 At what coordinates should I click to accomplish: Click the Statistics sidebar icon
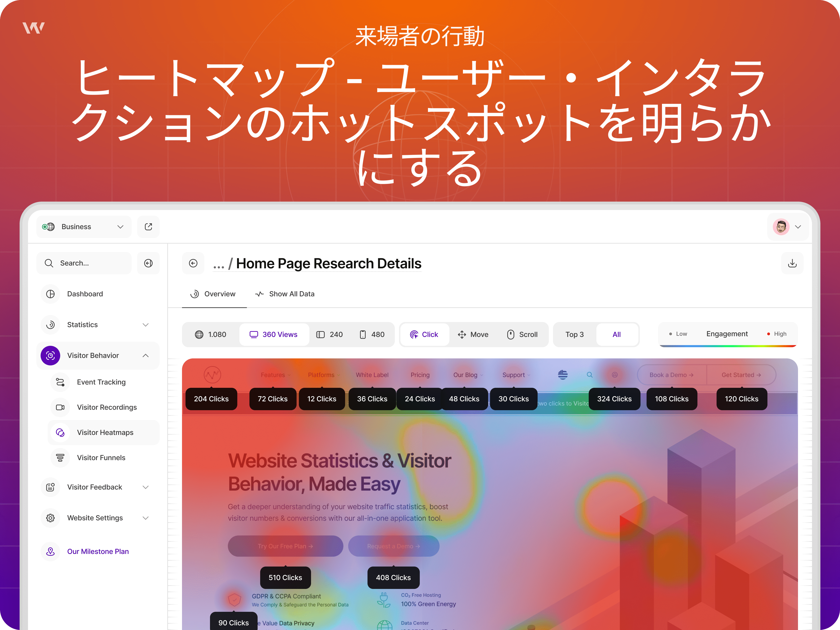tap(50, 325)
